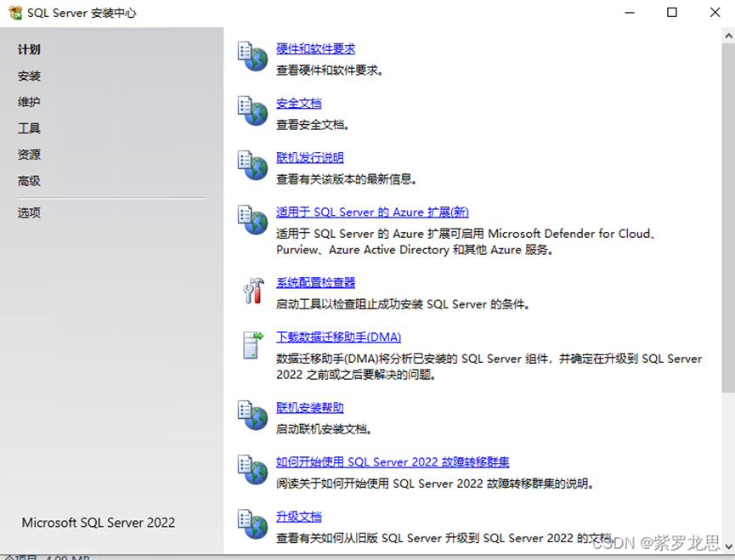The width and height of the screenshot is (735, 560).
Task: Switch to the 安装 section
Action: coord(29,76)
